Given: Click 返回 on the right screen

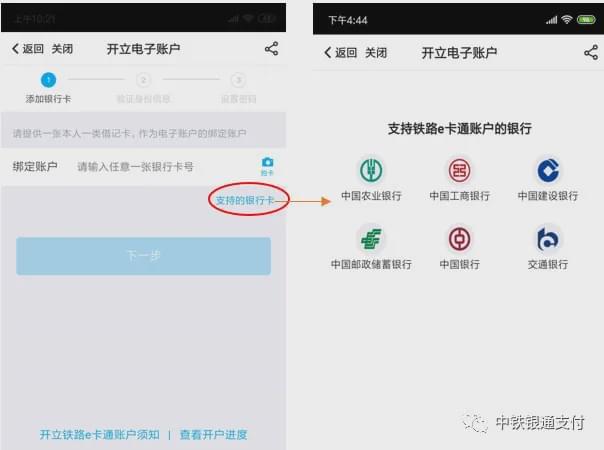Looking at the screenshot, I should tap(341, 52).
